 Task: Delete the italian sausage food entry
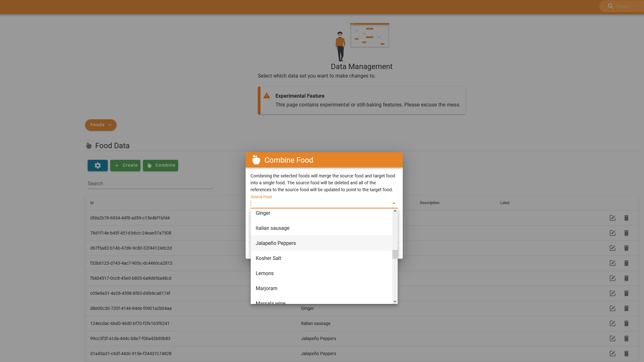click(x=626, y=323)
